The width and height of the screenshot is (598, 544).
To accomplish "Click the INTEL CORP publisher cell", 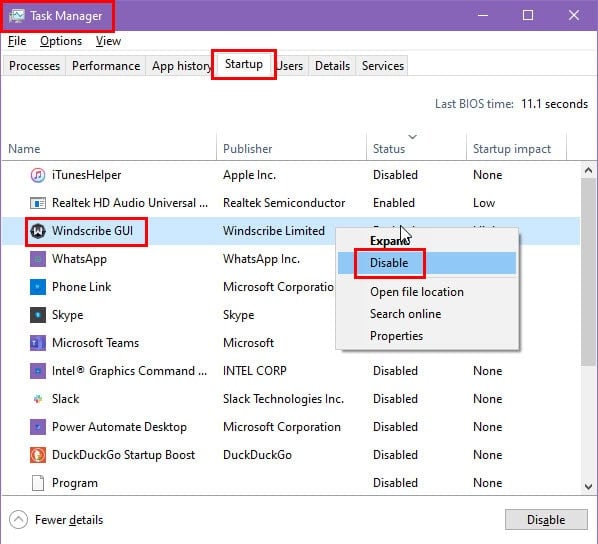I will pos(255,371).
